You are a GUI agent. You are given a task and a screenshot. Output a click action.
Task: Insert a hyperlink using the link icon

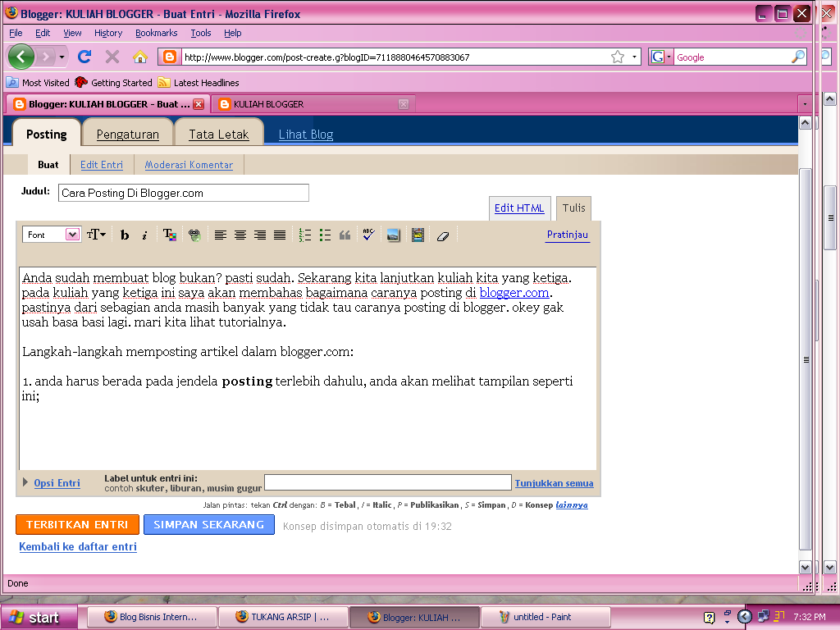pos(194,235)
